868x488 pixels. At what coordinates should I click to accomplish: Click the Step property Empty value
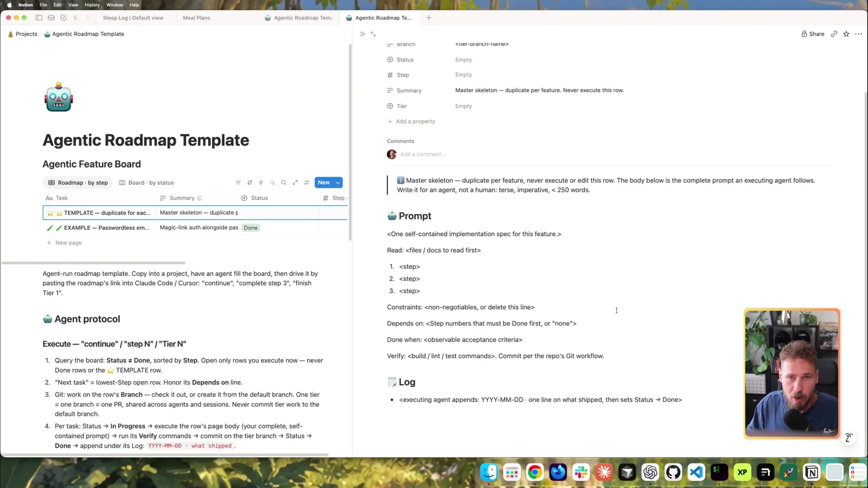(x=463, y=75)
